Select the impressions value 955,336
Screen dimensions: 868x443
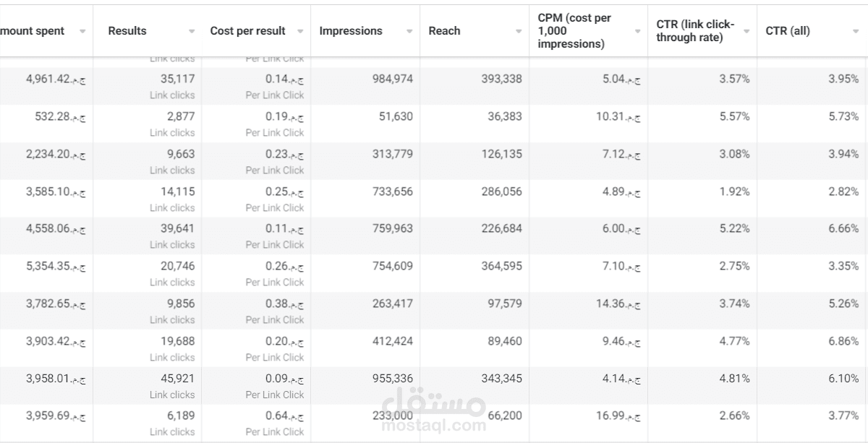click(391, 378)
